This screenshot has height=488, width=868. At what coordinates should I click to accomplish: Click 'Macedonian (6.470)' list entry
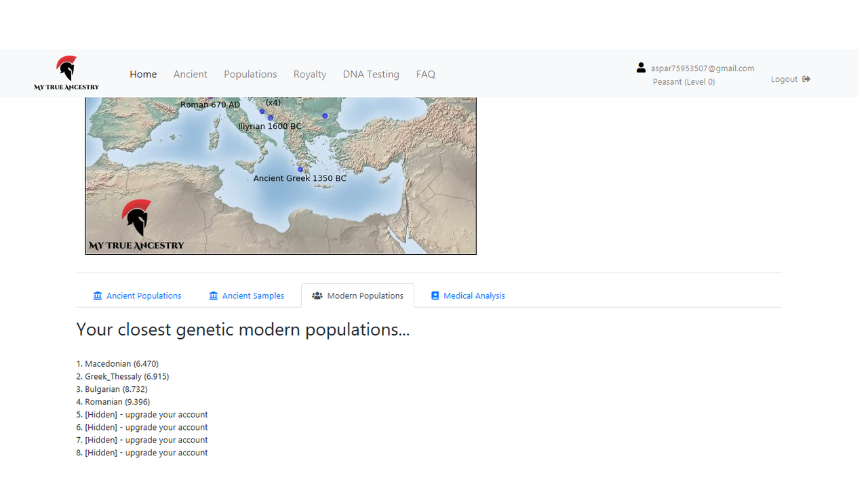pos(117,364)
